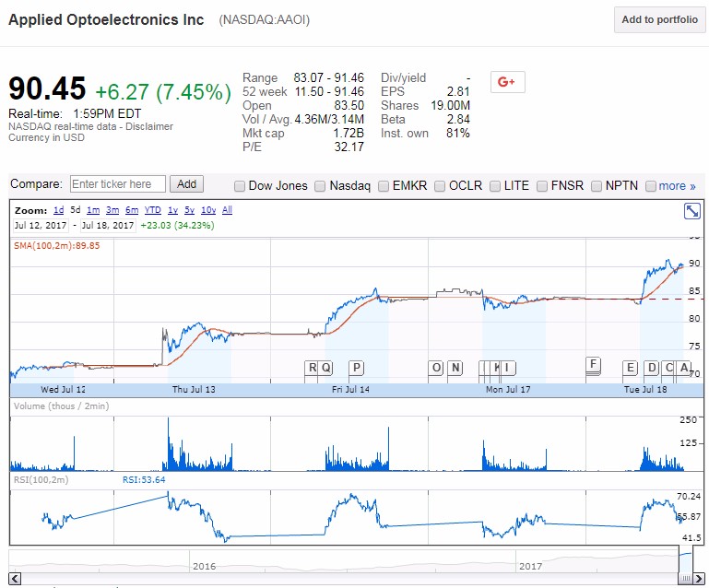The width and height of the screenshot is (709, 588).
Task: Click the P/E 32.17 value
Action: click(x=349, y=147)
